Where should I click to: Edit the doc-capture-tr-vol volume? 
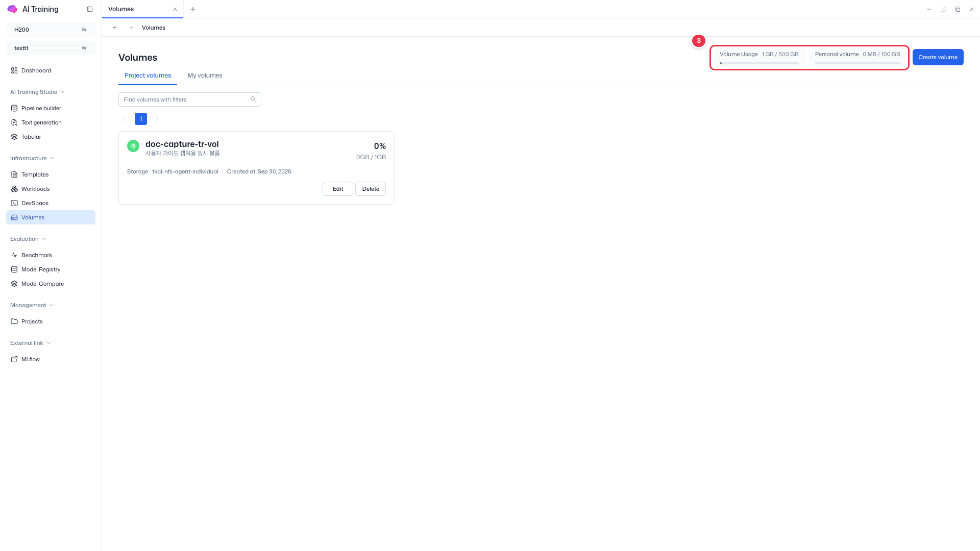click(x=338, y=189)
